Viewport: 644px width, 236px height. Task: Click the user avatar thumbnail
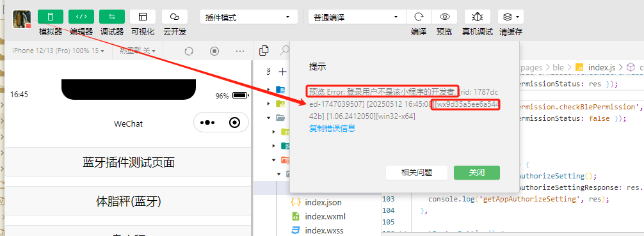[x=22, y=19]
